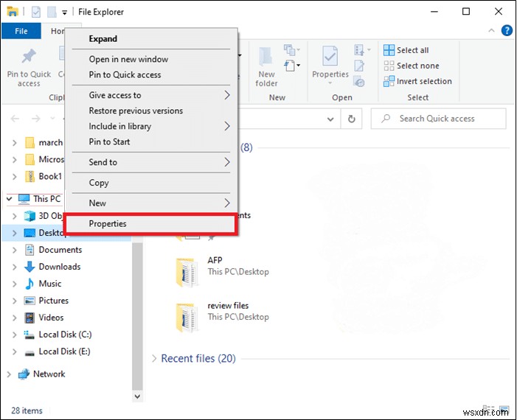Click the Pin to Quick access ribbon icon

tap(29, 56)
